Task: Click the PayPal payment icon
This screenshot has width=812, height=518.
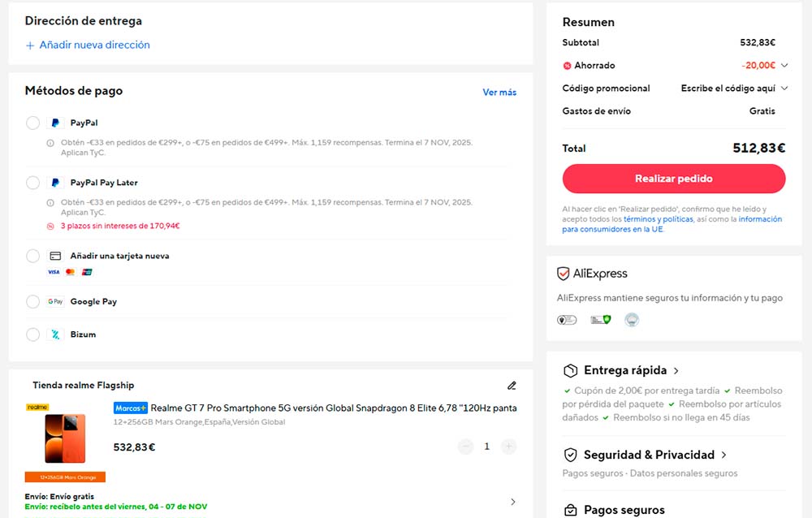Action: (54, 123)
